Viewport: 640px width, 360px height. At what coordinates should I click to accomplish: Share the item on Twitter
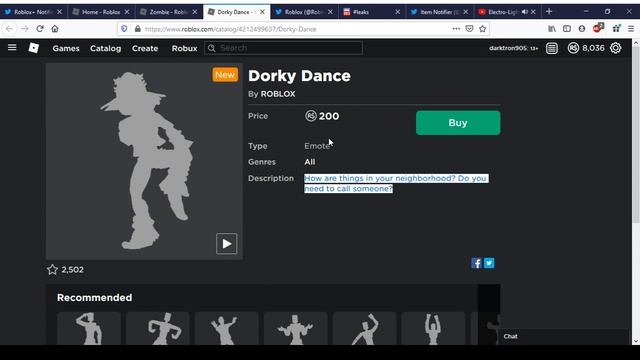pyautogui.click(x=489, y=263)
